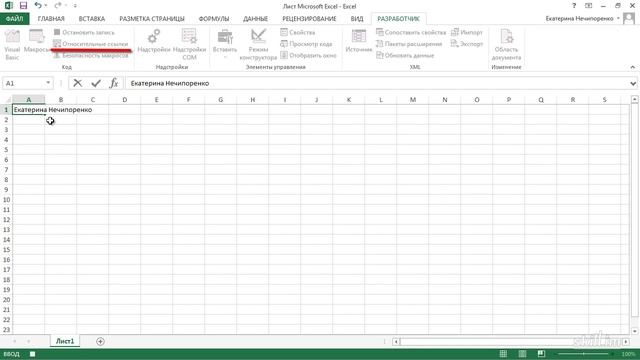The image size is (640, 360).
Task: Open the Лист1 sheet tab
Action: coord(65,341)
